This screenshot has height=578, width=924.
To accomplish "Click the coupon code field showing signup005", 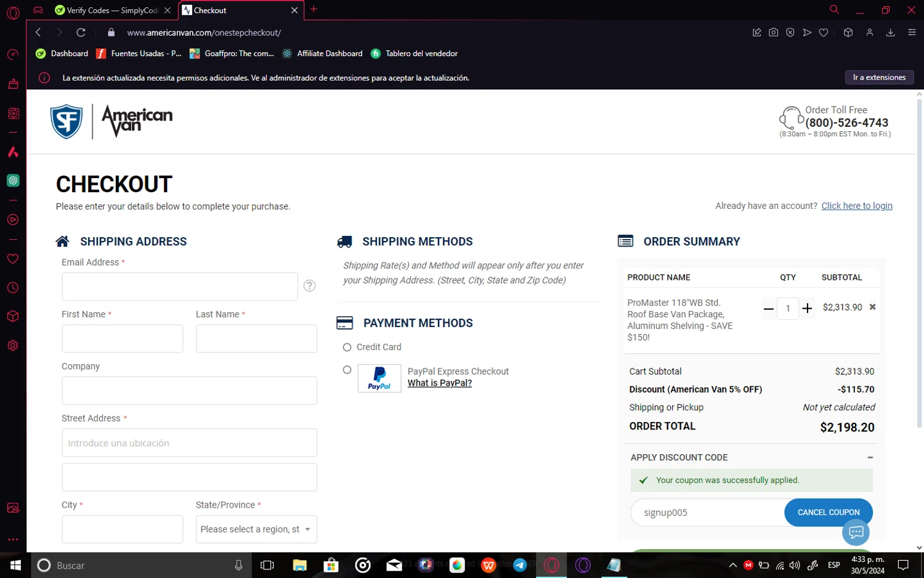I will pos(707,513).
